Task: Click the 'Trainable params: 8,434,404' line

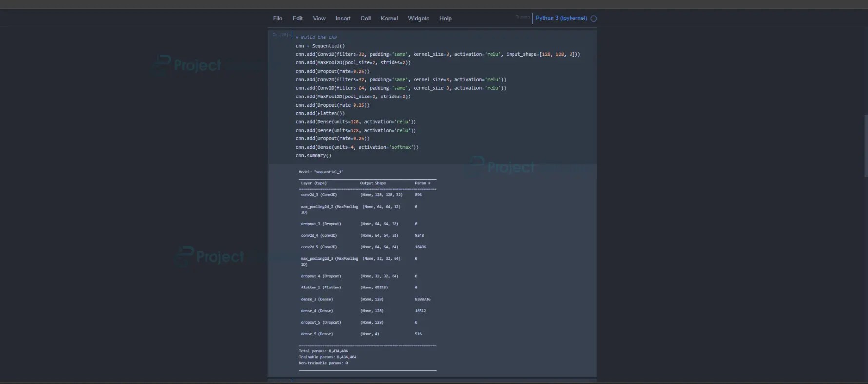Action: click(x=328, y=357)
